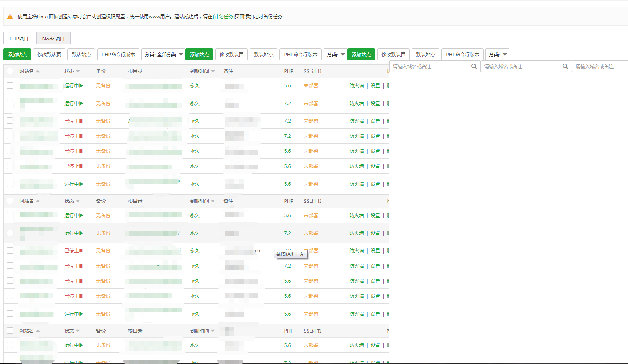This screenshot has height=364, width=628.
Task: Switch to the Node项目 tab
Action: 53,39
